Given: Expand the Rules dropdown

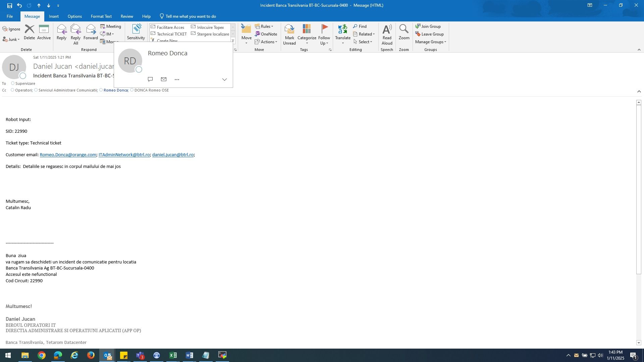Looking at the screenshot, I should [x=265, y=26].
